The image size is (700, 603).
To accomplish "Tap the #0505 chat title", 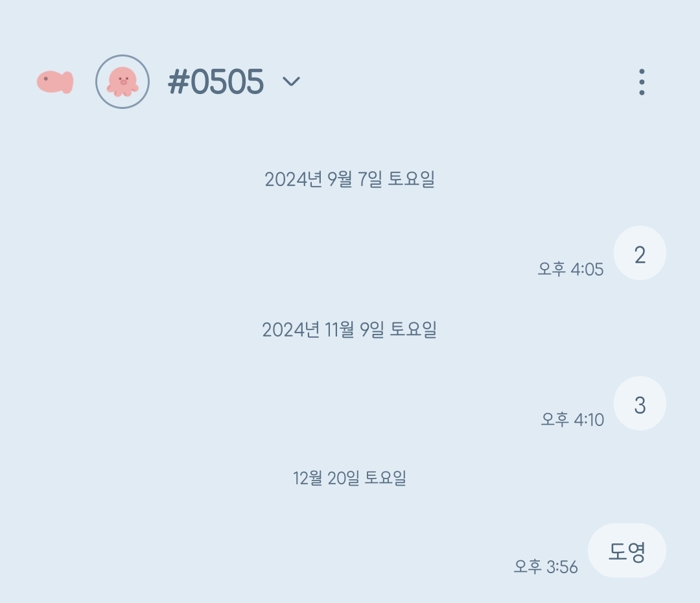I will coord(216,82).
